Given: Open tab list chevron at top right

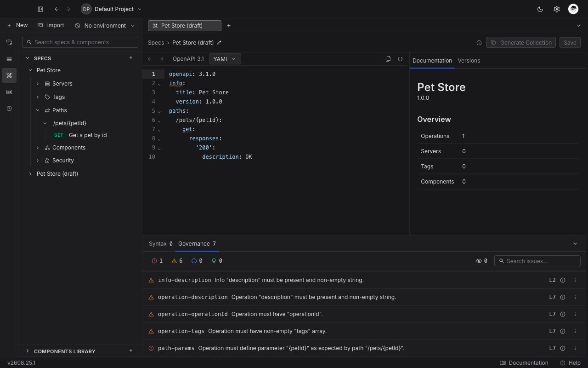Looking at the screenshot, I should (578, 26).
